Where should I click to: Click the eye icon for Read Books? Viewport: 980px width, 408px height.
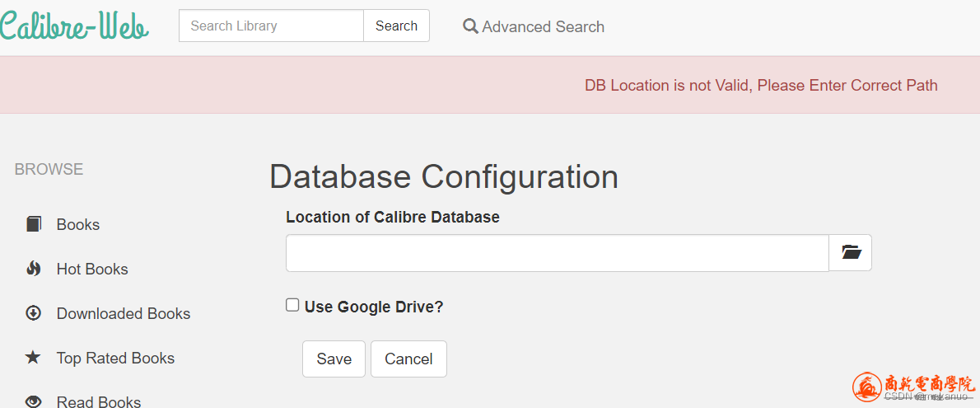34,401
